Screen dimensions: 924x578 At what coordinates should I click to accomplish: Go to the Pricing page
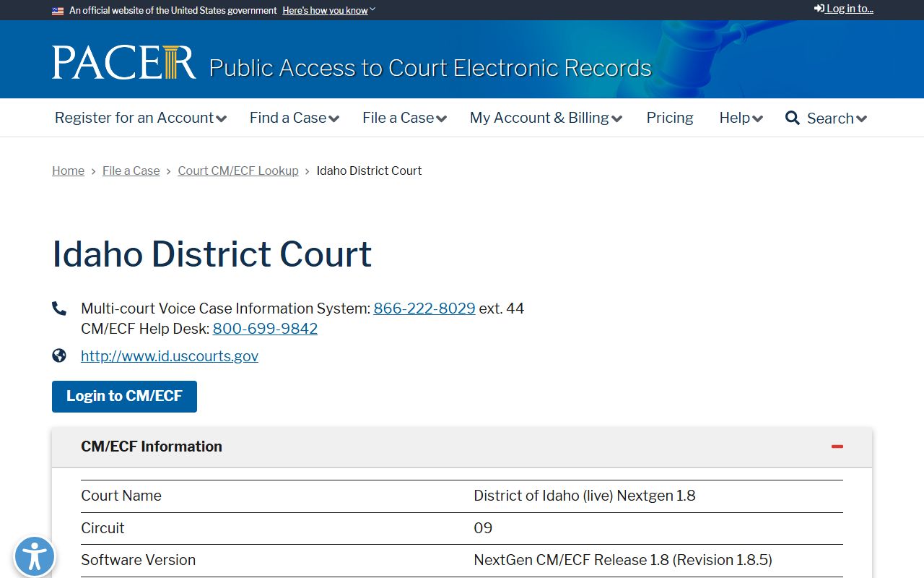pos(670,118)
